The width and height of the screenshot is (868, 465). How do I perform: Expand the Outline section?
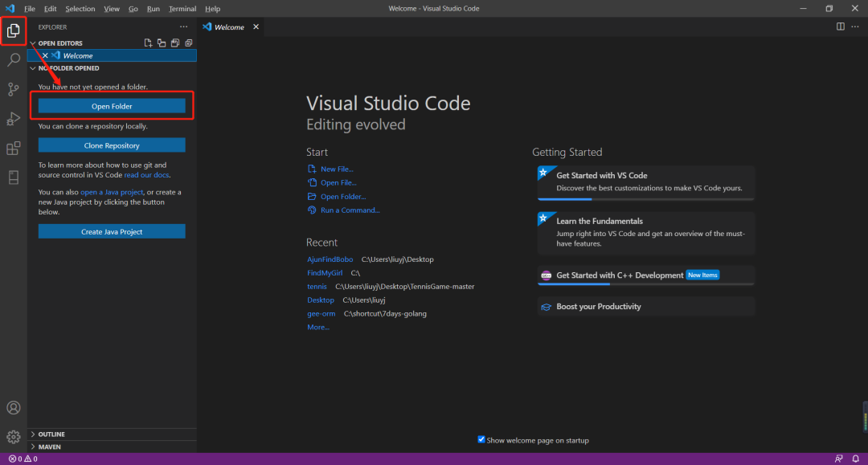[51, 434]
